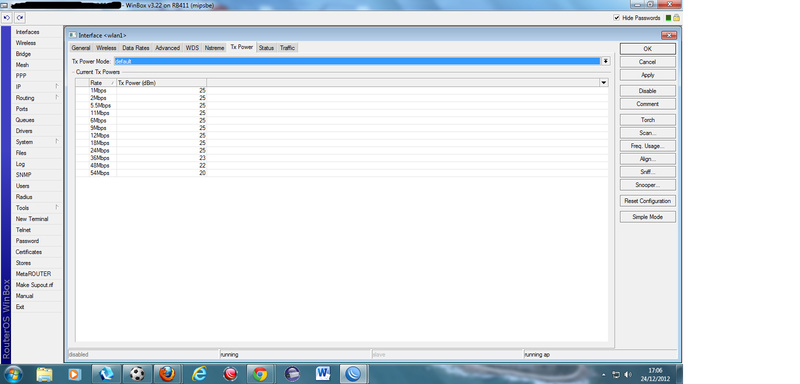Viewport: 800px width, 384px height.
Task: Click the volume speaker icon in system tray
Action: 628,374
